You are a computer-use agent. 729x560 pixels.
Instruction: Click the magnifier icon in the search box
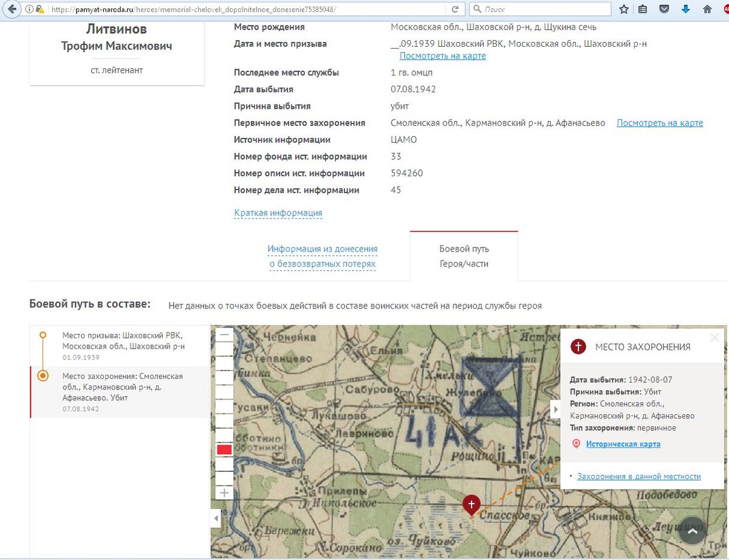477,9
